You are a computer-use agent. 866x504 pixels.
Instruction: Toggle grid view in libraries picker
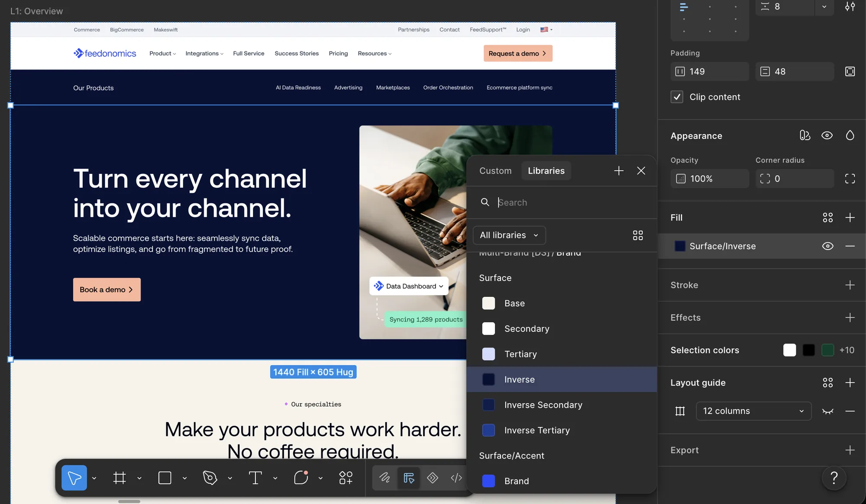pos(638,235)
